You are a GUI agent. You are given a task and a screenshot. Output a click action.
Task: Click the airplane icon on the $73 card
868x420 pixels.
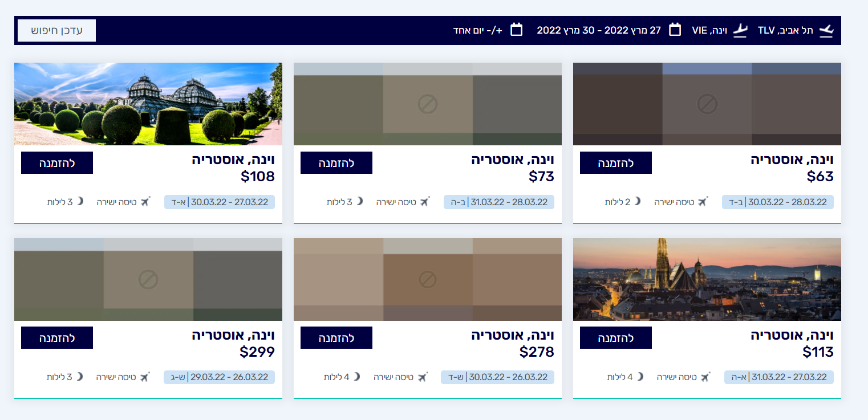click(424, 202)
